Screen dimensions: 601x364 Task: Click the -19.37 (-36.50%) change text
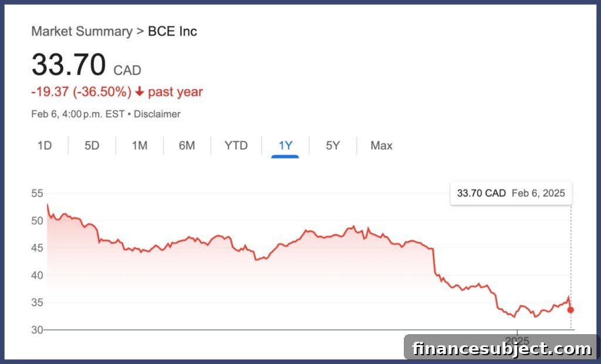[81, 92]
